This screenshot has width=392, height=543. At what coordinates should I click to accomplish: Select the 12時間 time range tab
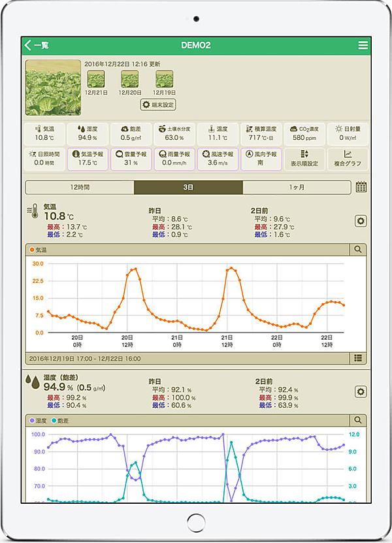tap(79, 188)
